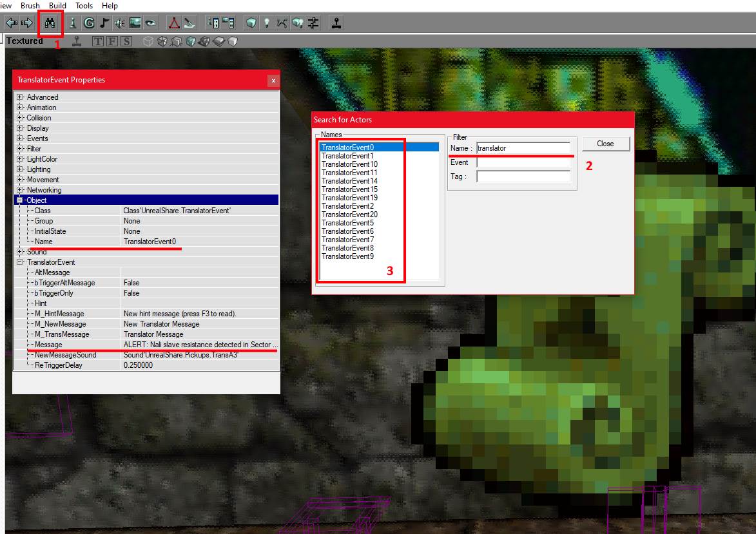Select Textured view flat cube icon

[219, 41]
